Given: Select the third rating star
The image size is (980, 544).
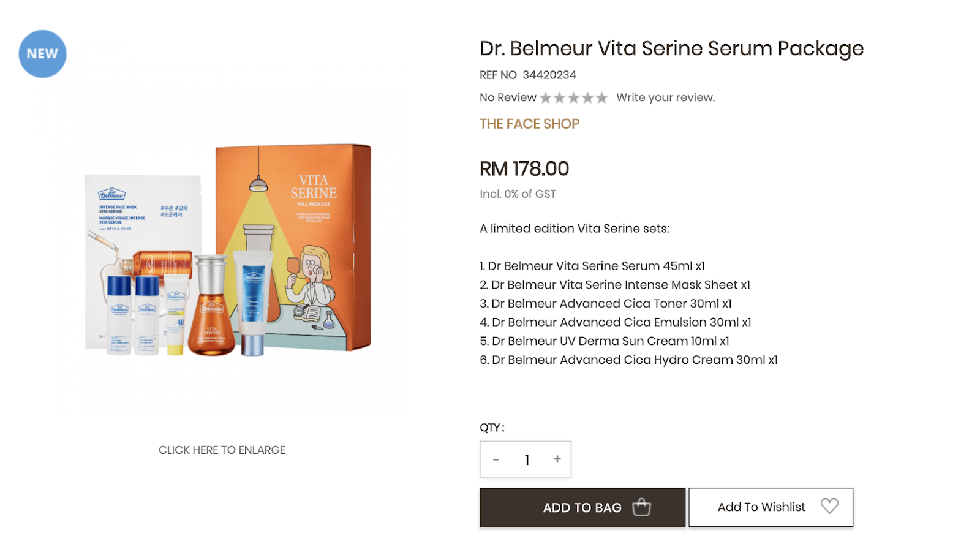Looking at the screenshot, I should pos(574,98).
